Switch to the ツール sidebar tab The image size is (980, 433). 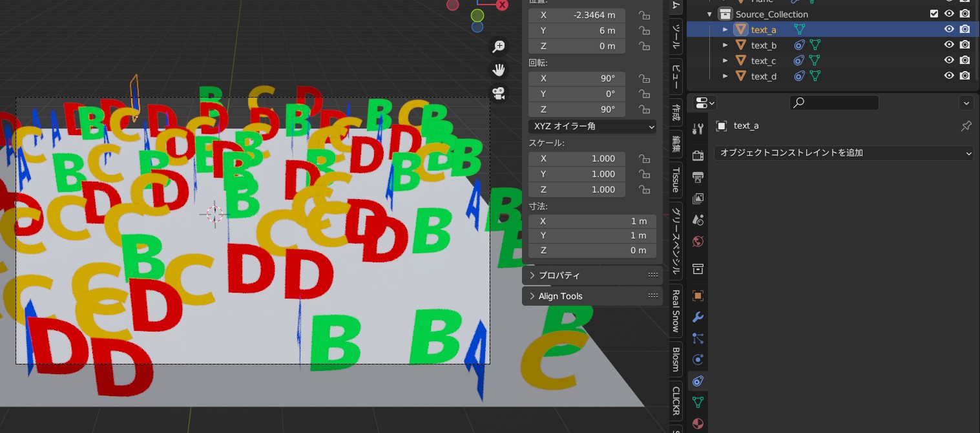674,37
